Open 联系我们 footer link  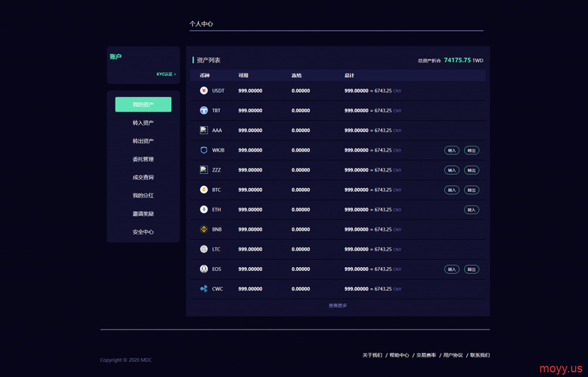(x=480, y=355)
